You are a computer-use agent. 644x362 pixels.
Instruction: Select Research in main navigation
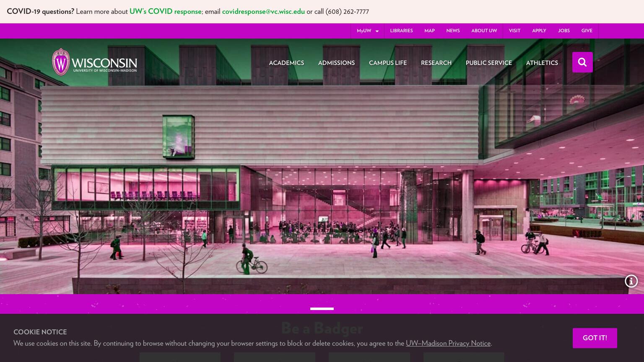(x=436, y=63)
